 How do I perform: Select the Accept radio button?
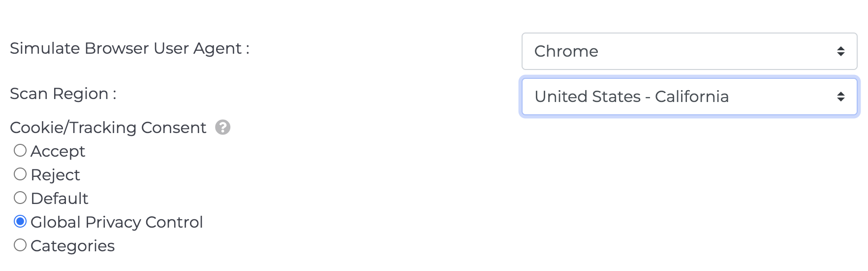click(20, 150)
